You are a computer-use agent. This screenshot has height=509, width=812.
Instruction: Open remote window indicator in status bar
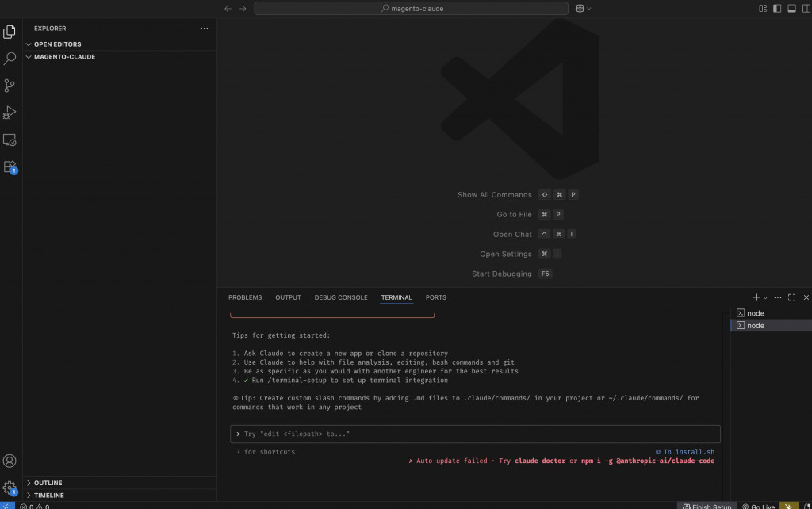pyautogui.click(x=7, y=505)
